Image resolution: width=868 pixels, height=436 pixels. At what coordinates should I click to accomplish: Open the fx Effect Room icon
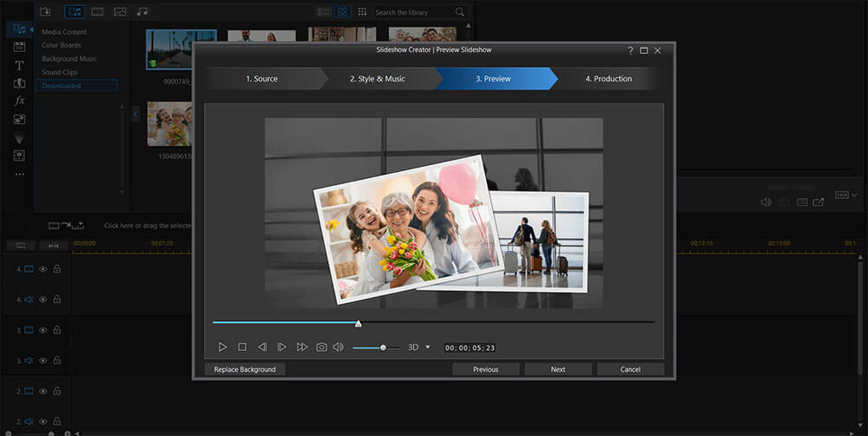pos(19,101)
